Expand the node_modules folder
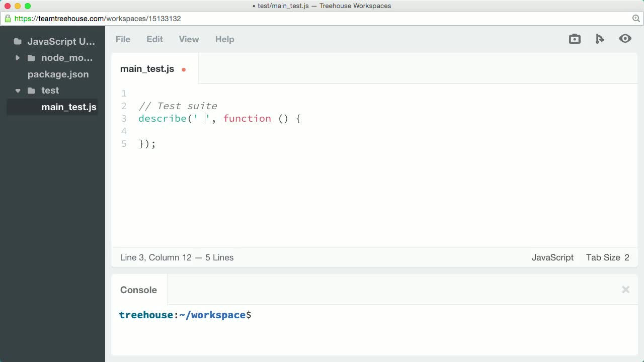 [x=17, y=58]
